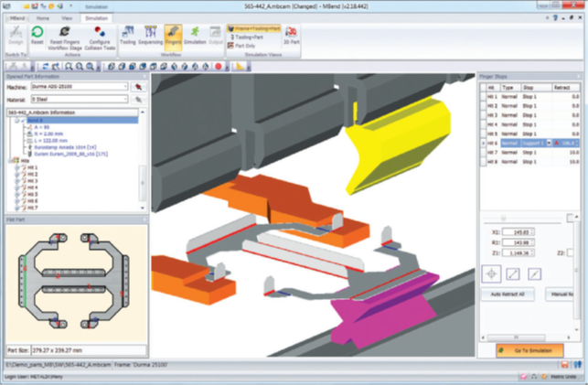Select the Tooling workflow step
588x385 pixels.
tap(128, 38)
